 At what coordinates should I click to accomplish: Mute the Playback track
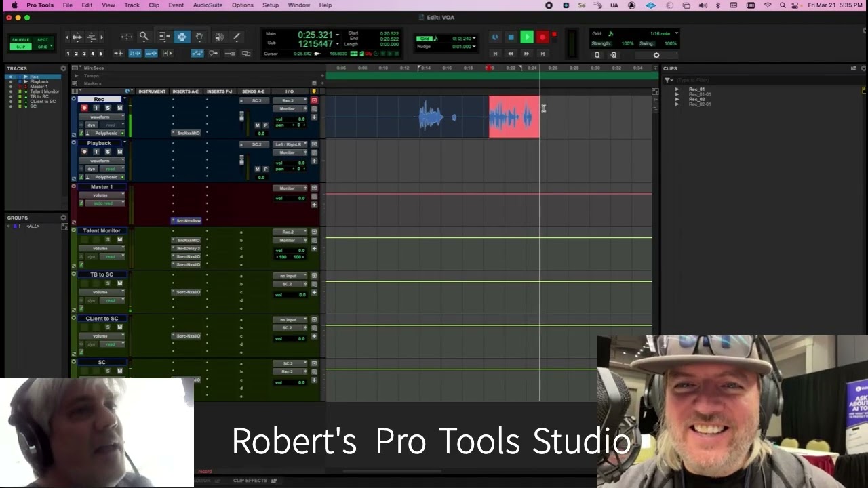[x=119, y=152]
